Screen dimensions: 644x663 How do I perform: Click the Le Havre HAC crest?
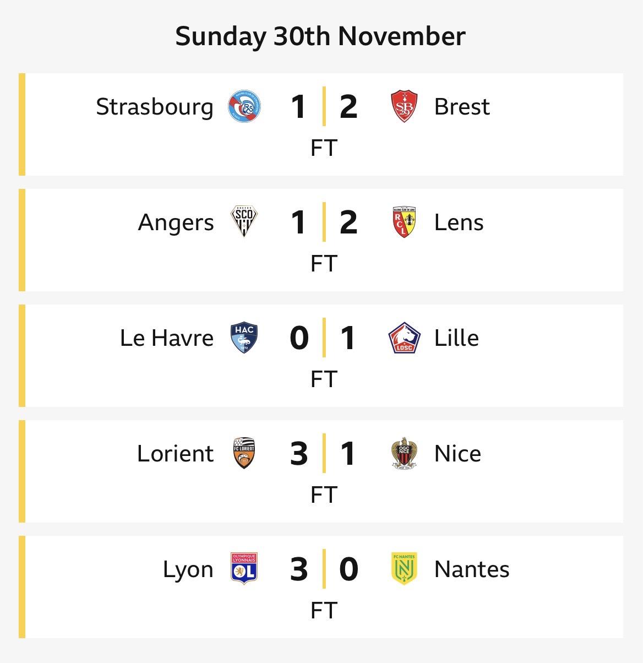tap(244, 338)
